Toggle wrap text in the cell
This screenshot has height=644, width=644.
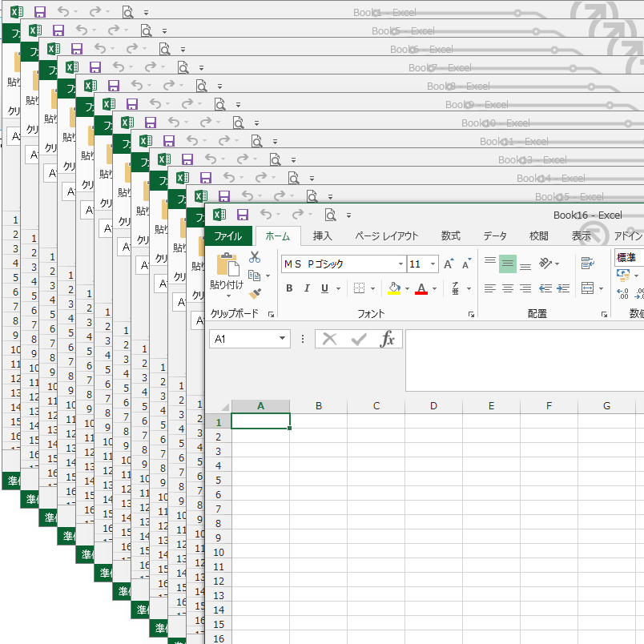pos(587,263)
